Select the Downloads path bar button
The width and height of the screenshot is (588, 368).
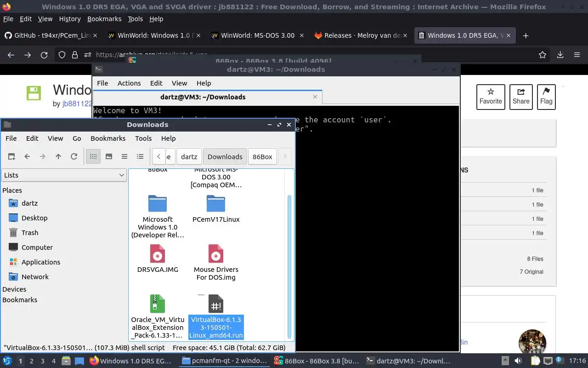point(225,156)
